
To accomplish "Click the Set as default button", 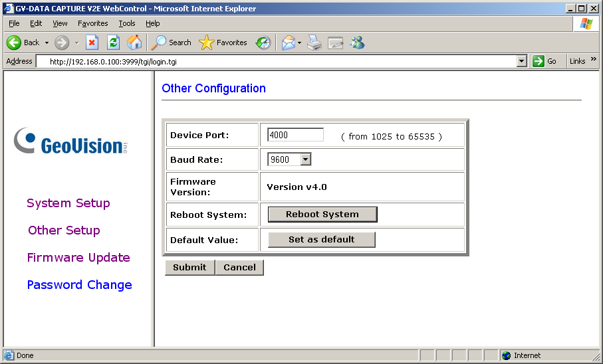I will 322,240.
